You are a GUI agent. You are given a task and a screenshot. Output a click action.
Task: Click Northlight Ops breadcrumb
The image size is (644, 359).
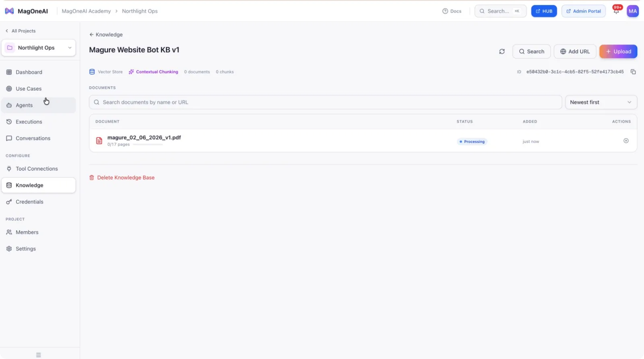pyautogui.click(x=140, y=11)
